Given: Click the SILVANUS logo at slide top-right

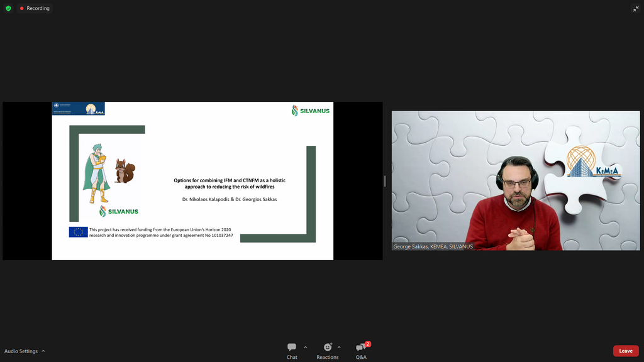Looking at the screenshot, I should [x=311, y=111].
